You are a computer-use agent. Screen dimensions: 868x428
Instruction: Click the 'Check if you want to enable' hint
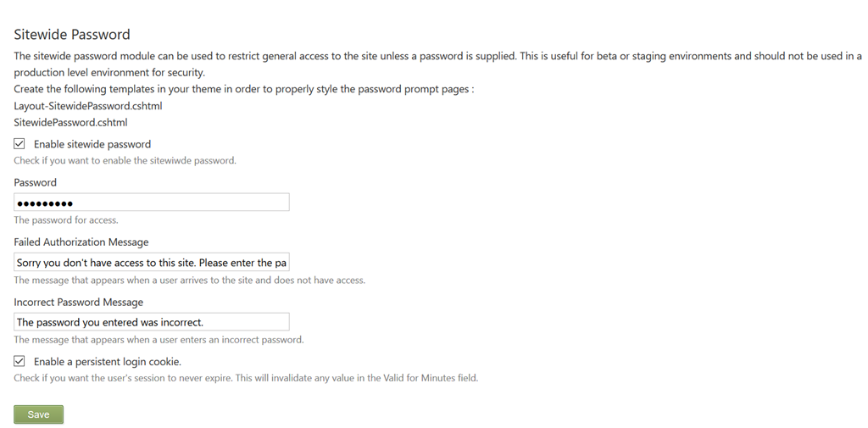click(x=125, y=160)
